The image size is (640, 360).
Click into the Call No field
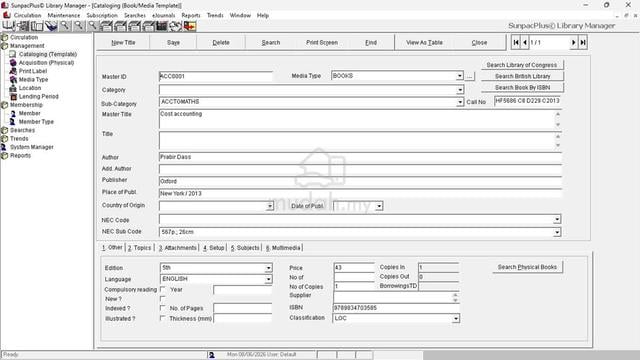point(527,101)
